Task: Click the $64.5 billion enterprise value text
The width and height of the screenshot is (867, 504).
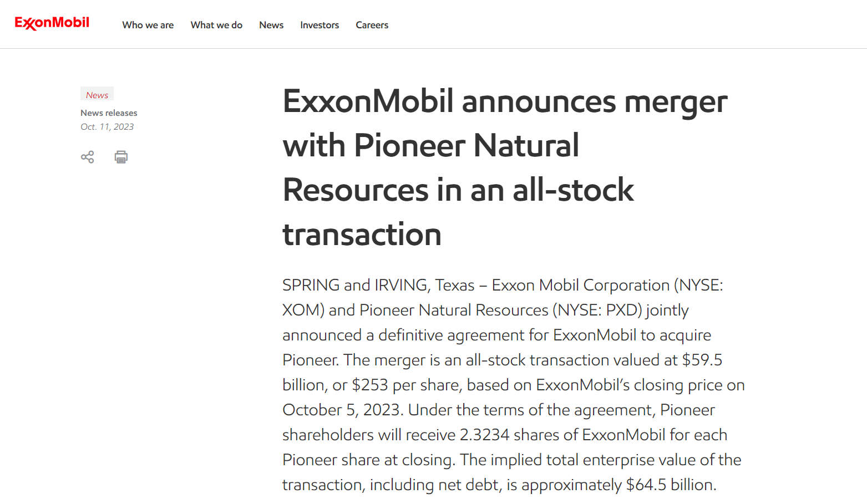Action: [x=671, y=485]
